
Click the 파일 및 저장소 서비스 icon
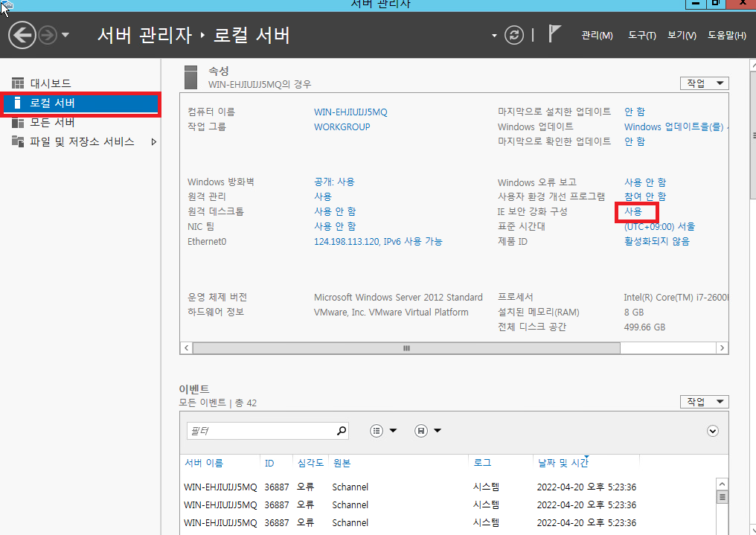(x=18, y=141)
